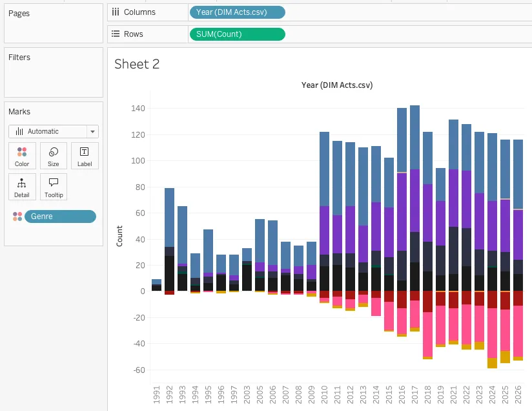Select the SUM(Count) pill on Rows
Viewport: 532px width, 411px height.
click(x=237, y=34)
